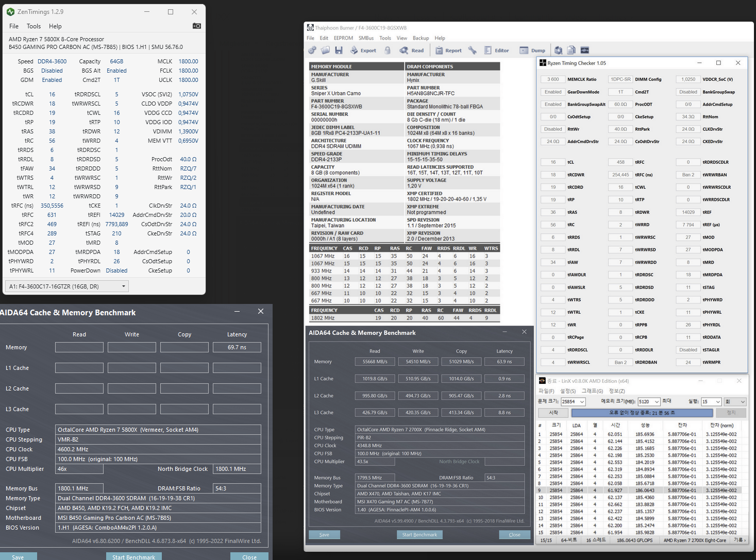756x560 pixels.
Task: Open Thaiphoon Burner settings gear icon
Action: coord(312,50)
